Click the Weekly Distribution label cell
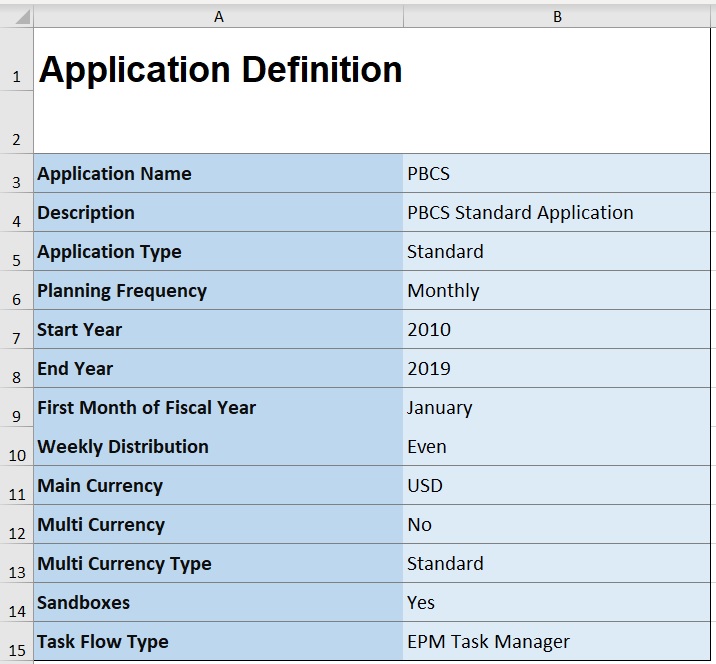716x664 pixels. pos(218,446)
